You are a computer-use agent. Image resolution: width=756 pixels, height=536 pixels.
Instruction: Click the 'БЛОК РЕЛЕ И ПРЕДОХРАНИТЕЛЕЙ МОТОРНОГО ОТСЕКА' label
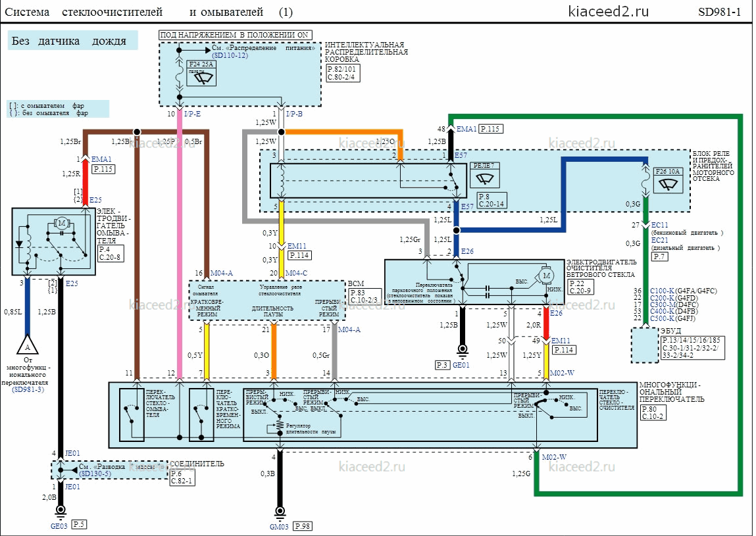714,166
